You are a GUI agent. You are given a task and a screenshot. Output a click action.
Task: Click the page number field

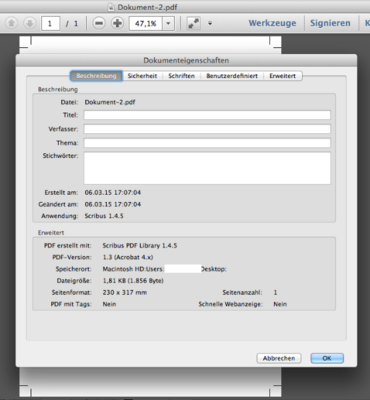click(x=50, y=23)
